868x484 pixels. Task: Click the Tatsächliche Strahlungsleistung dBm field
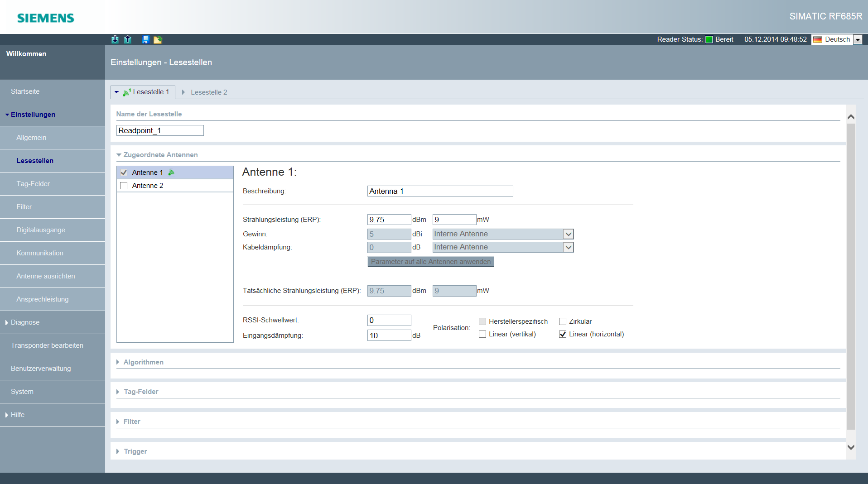389,291
